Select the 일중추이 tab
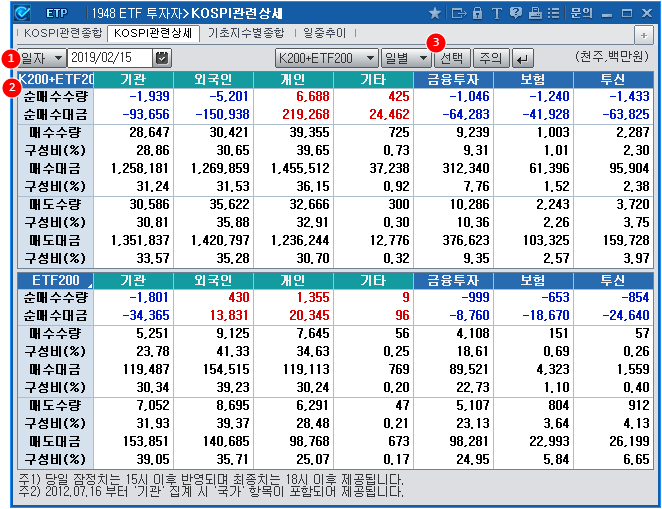The image size is (662, 509). point(313,33)
